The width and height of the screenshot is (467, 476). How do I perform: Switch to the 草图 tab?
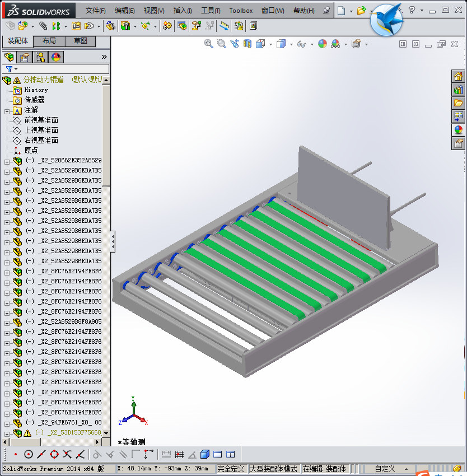(x=81, y=41)
